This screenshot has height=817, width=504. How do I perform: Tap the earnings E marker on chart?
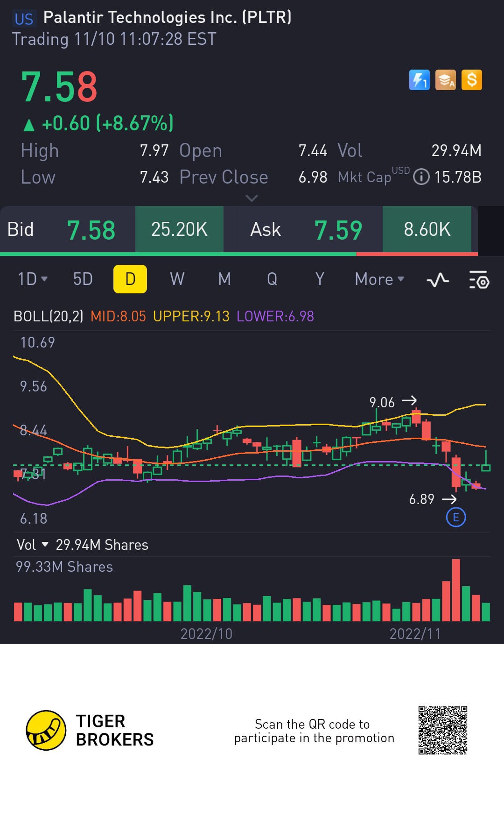456,517
